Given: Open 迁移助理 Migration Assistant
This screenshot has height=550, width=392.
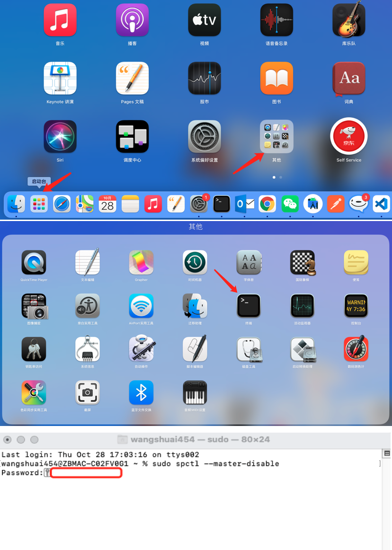Looking at the screenshot, I should click(195, 306).
